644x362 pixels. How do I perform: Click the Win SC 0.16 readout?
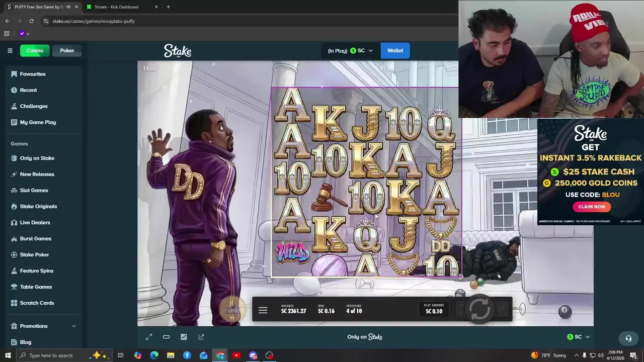coord(326,309)
